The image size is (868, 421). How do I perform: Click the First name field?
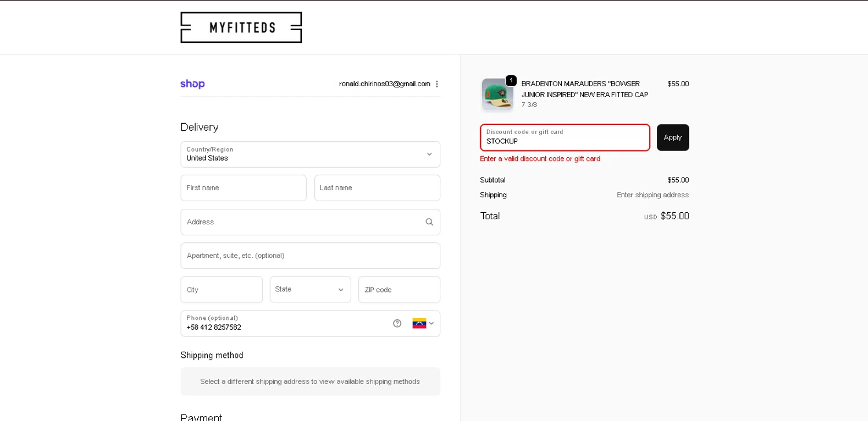244,188
